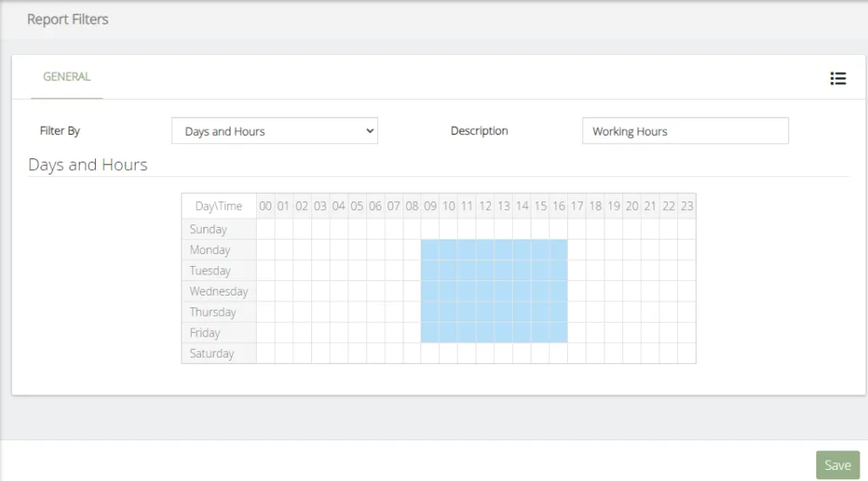868x481 pixels.
Task: Enable the Thursday 17 hour cell
Action: tap(576, 312)
